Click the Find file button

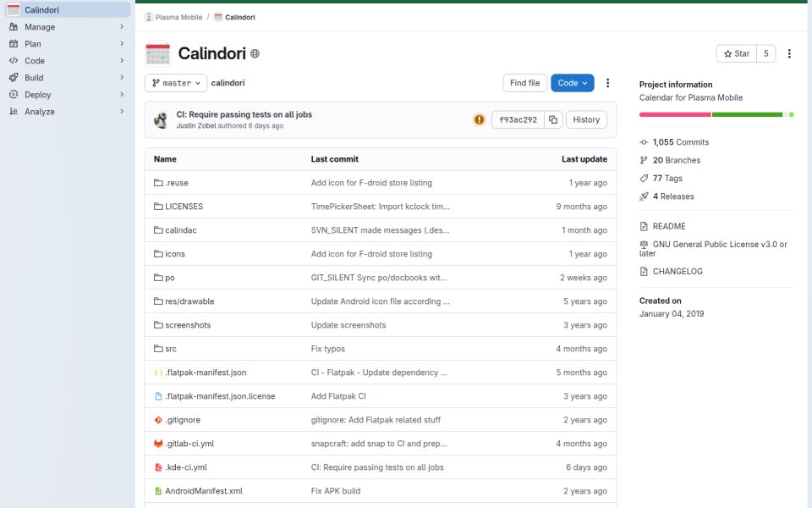(524, 83)
